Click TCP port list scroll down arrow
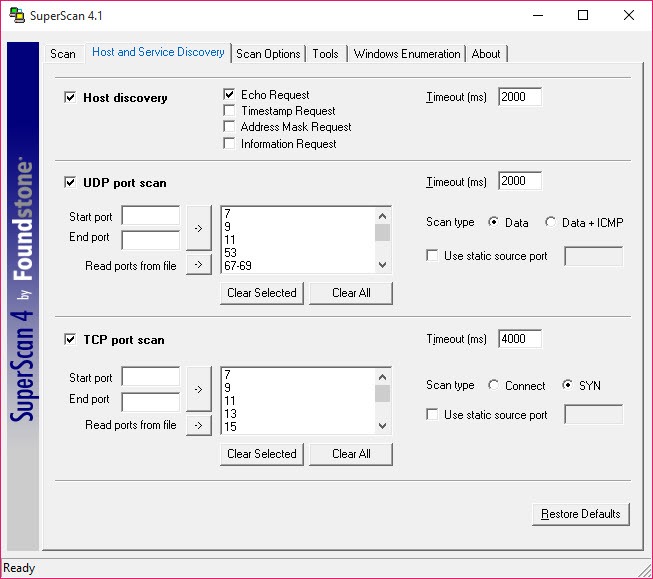 click(382, 426)
